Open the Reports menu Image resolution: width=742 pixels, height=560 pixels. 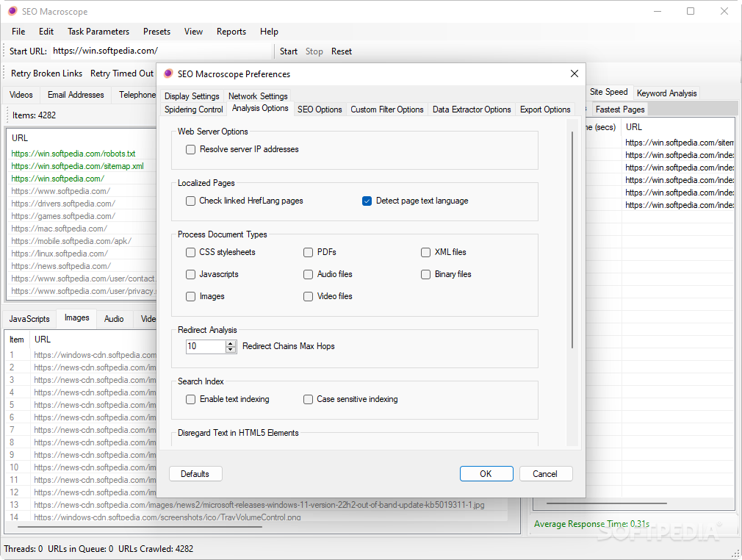pos(231,32)
